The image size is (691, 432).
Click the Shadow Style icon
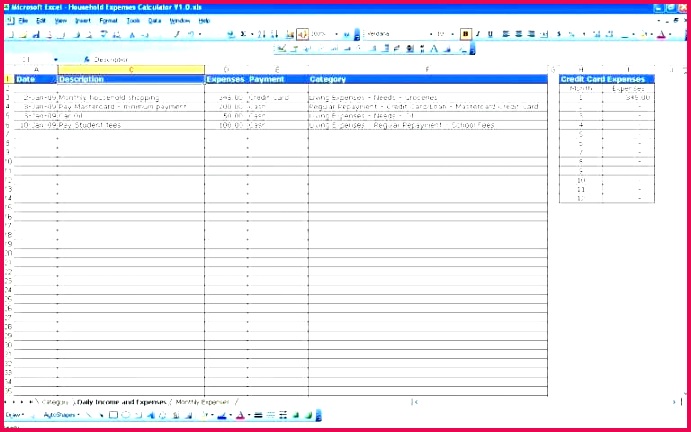pyautogui.click(x=296, y=415)
